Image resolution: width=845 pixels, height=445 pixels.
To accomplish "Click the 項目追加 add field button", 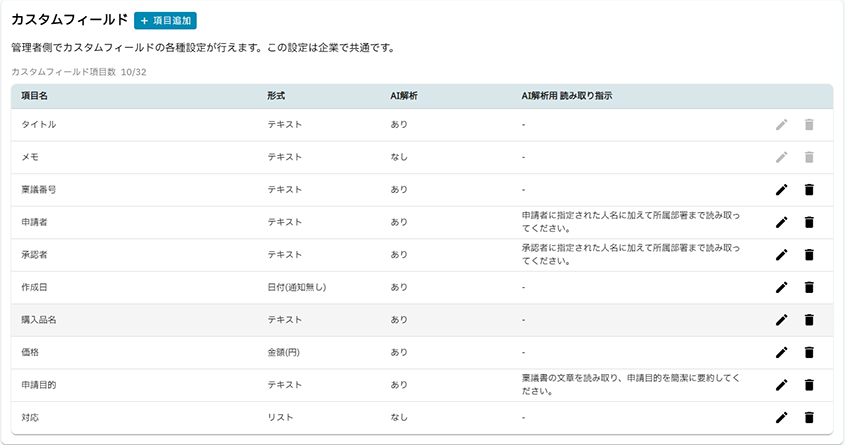I will 165,20.
